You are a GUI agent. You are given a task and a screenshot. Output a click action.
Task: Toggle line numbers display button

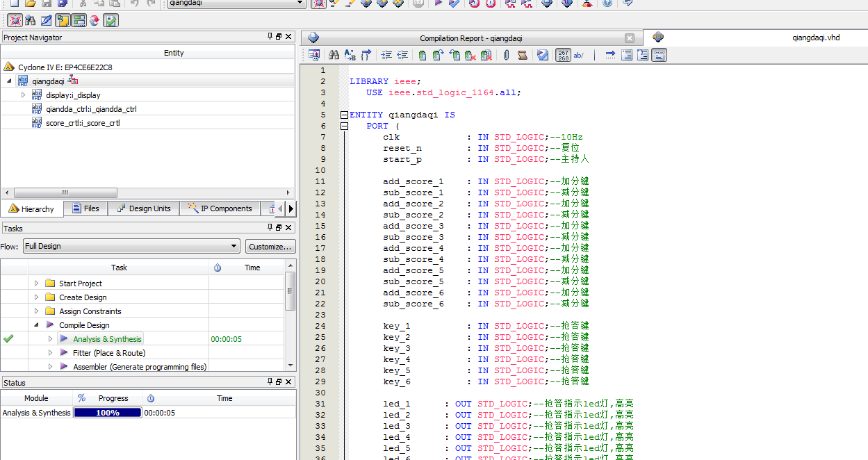(563, 55)
